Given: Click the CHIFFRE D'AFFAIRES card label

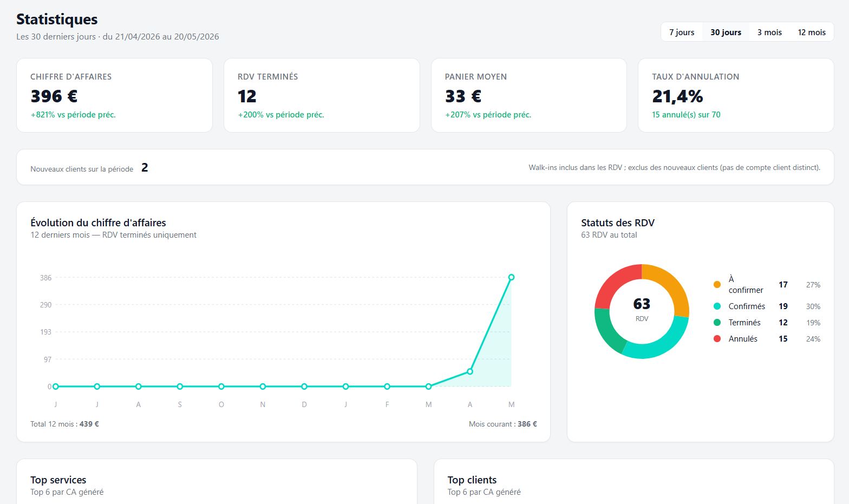Looking at the screenshot, I should point(71,77).
